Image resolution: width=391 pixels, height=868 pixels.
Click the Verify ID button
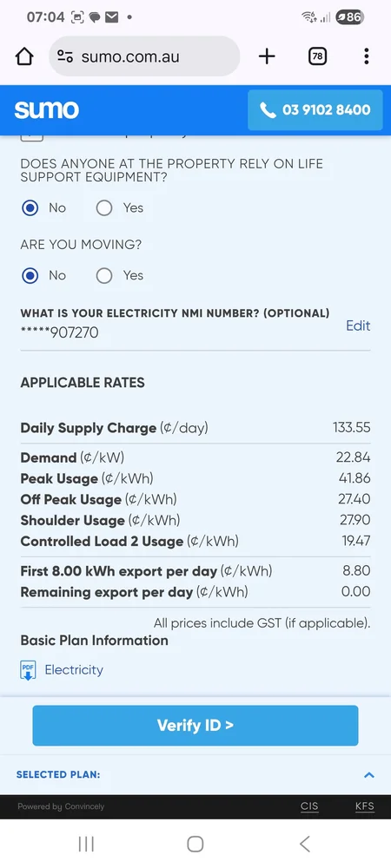(195, 725)
